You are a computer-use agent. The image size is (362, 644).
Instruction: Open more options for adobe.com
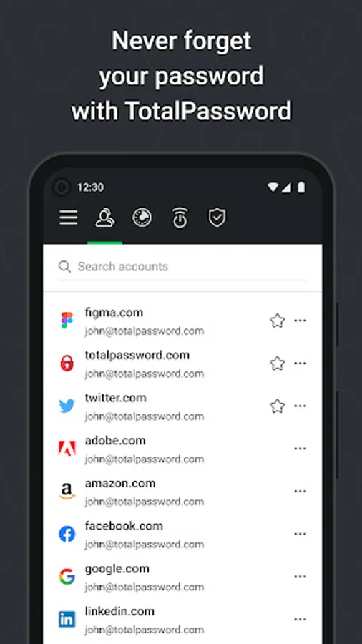coord(300,449)
